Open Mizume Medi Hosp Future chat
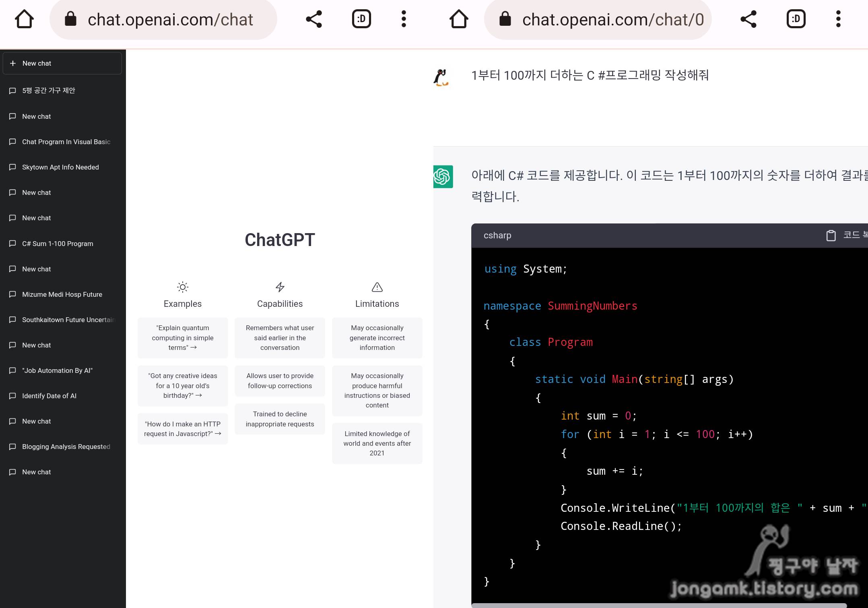 62,294
